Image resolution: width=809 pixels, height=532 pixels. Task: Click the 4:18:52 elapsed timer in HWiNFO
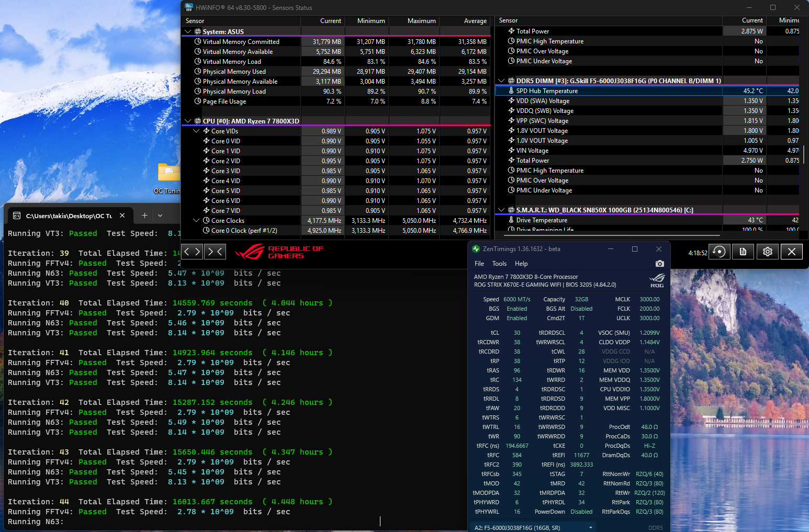698,253
